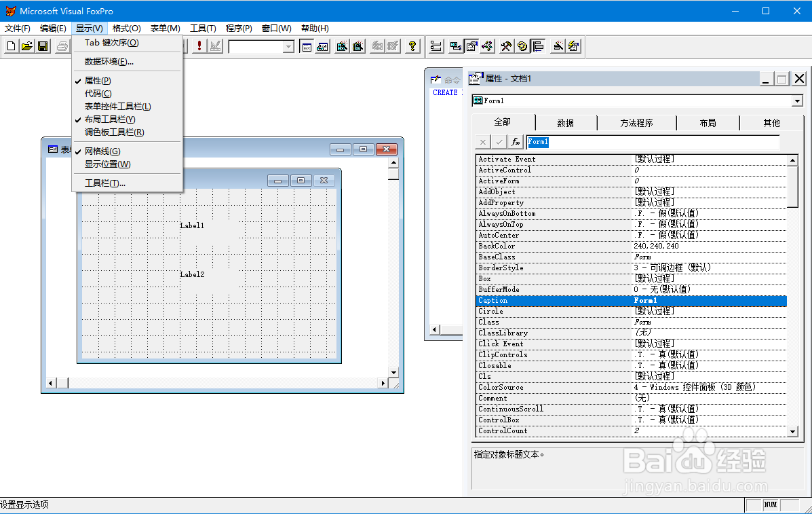Open the 文件(F) menu
Viewport: 812px width, 514px height.
click(x=18, y=28)
